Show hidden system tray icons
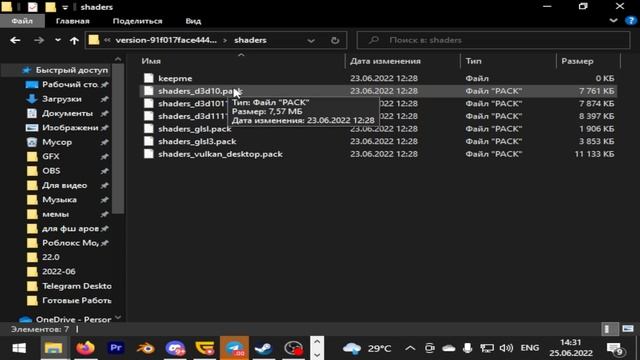The width and height of the screenshot is (640, 360). click(410, 348)
